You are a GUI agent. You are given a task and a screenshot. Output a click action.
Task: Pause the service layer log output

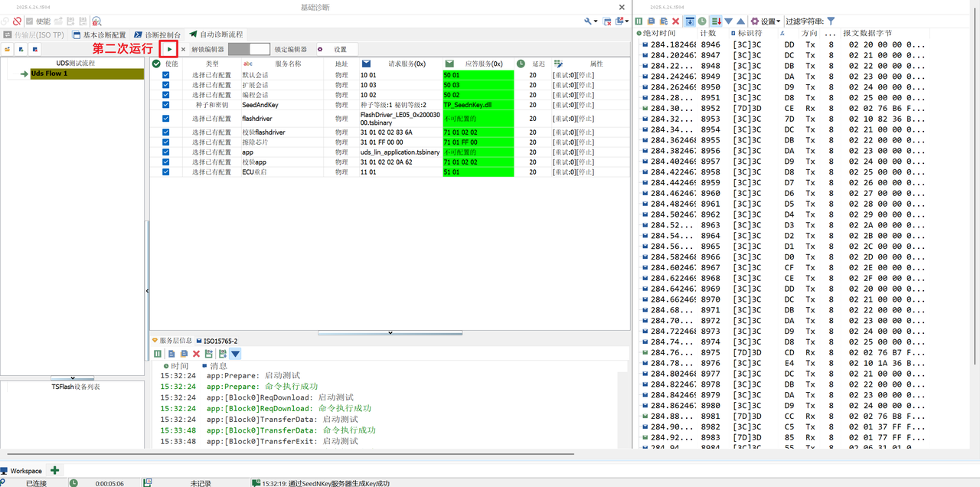pyautogui.click(x=157, y=353)
